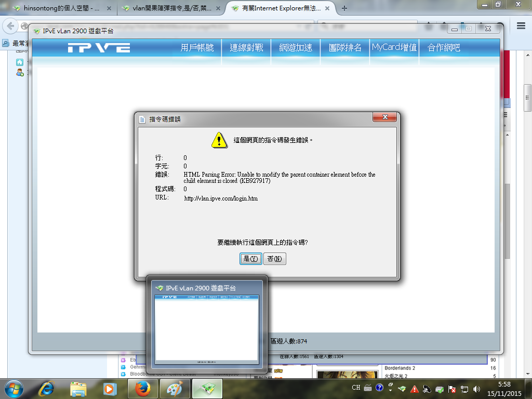Open Windows Media Player on taskbar
Viewport: 532px width, 399px height.
click(109, 389)
